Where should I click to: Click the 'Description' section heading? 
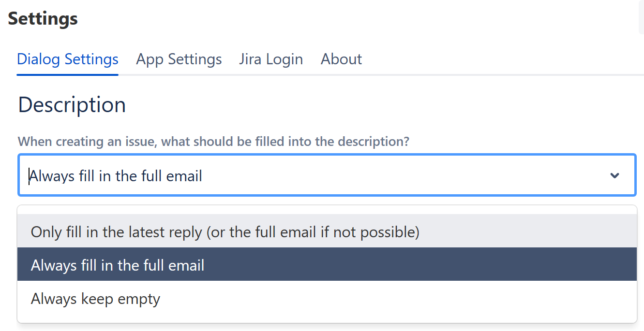pyautogui.click(x=72, y=105)
